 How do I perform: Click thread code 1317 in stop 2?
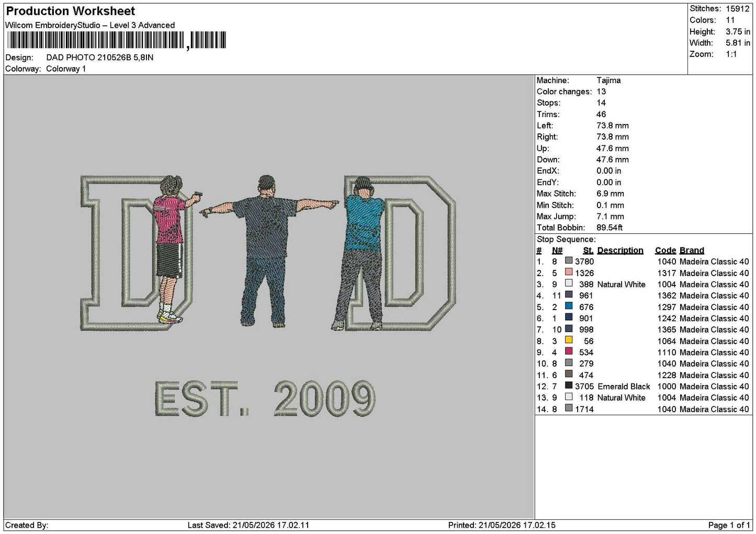[x=667, y=273]
